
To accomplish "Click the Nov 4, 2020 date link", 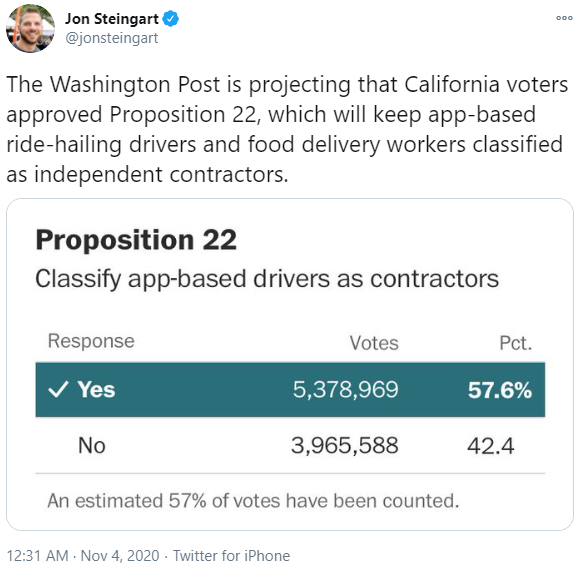I will point(120,555).
